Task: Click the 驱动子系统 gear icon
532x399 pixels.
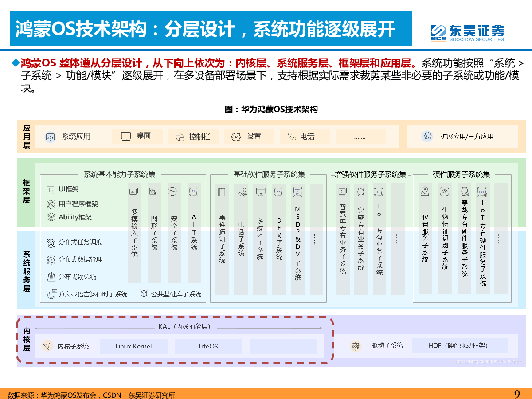Action: point(355,346)
